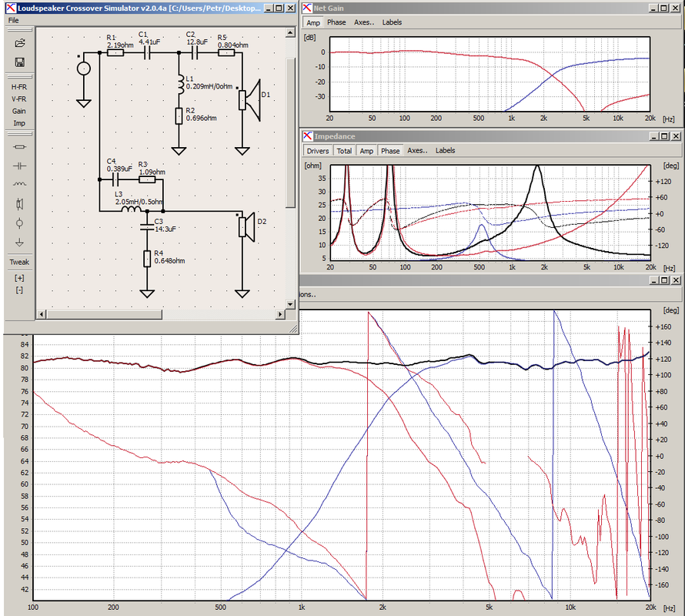Image resolution: width=685 pixels, height=616 pixels.
Task: Toggle Phase display in Impedance window
Action: click(x=390, y=151)
